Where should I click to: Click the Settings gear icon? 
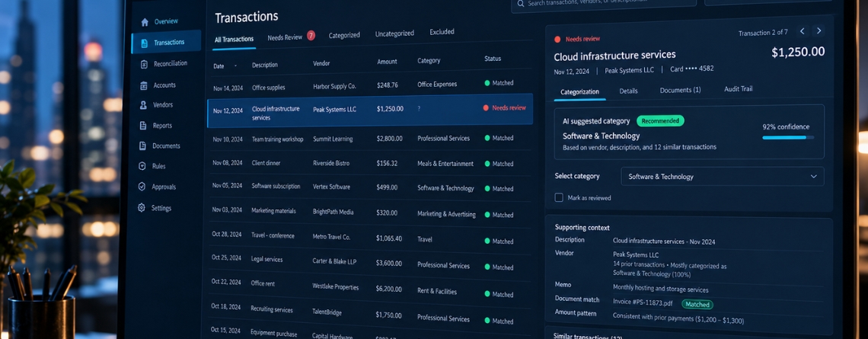(141, 208)
